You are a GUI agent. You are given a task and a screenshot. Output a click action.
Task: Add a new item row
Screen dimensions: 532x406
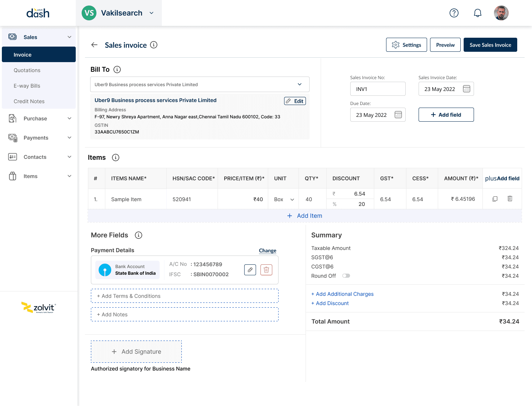(305, 216)
